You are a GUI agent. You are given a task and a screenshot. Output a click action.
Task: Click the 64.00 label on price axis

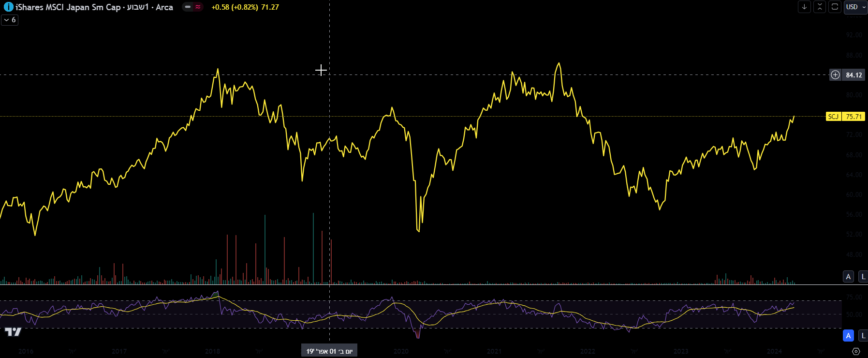(854, 175)
